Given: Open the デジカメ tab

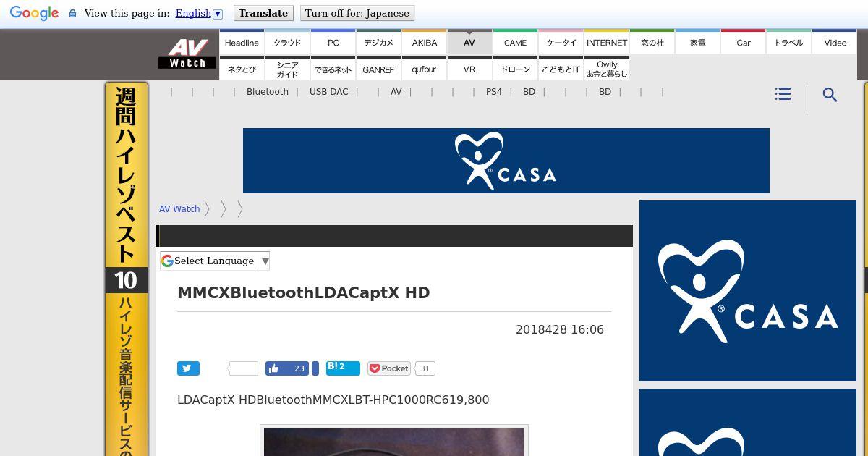Looking at the screenshot, I should coord(378,42).
